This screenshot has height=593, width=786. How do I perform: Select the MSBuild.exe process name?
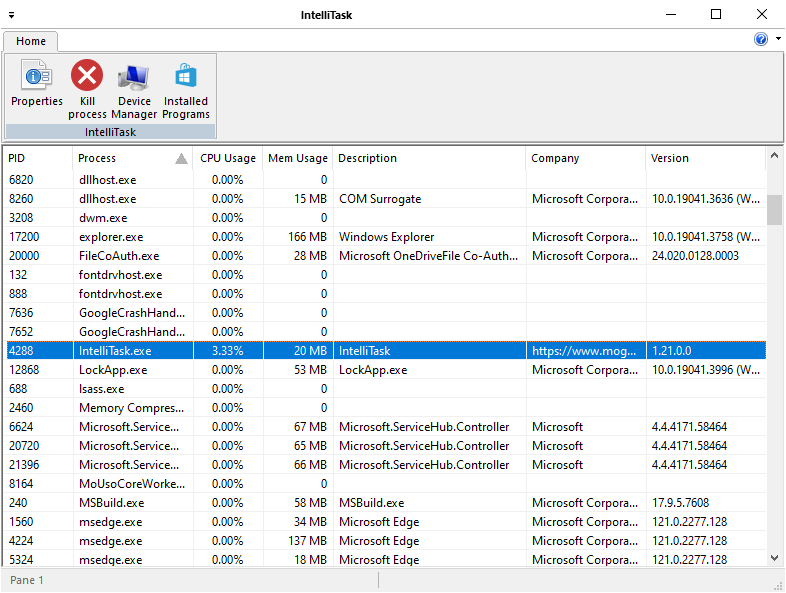tap(111, 503)
